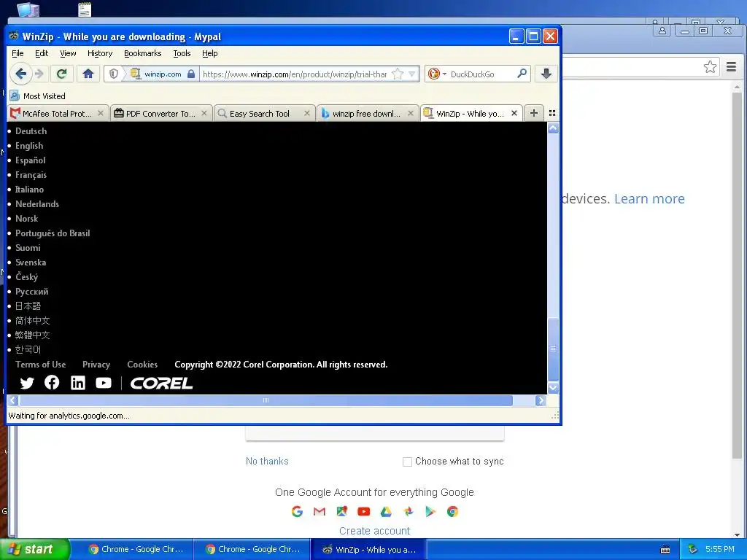The width and height of the screenshot is (747, 560).
Task: Select Deutsch language link
Action: pyautogui.click(x=31, y=131)
